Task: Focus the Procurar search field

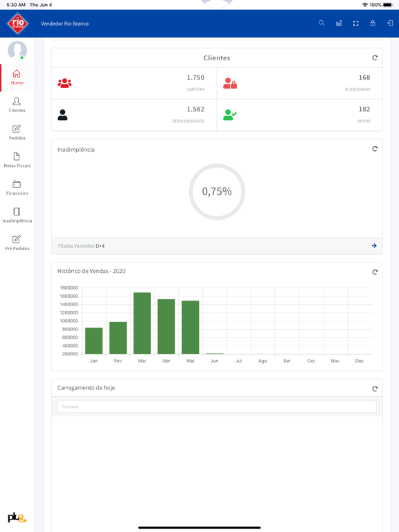Action: 217,407
